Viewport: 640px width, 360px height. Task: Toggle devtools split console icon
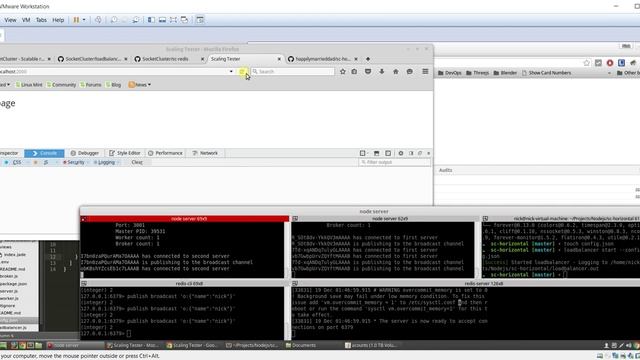point(376,153)
